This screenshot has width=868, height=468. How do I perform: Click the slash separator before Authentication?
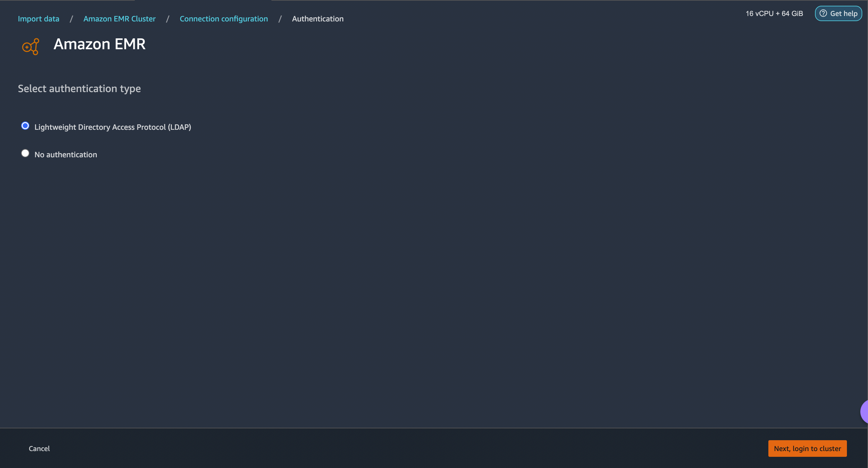point(280,19)
